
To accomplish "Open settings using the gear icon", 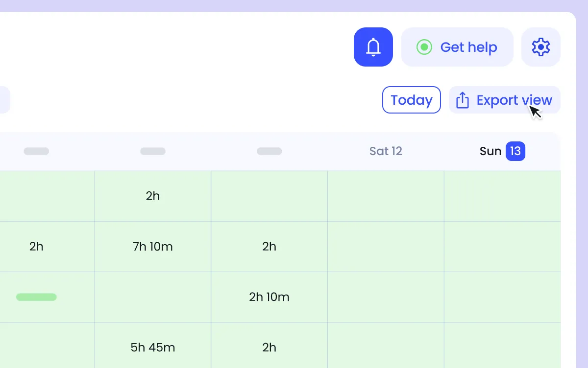I will click(540, 46).
